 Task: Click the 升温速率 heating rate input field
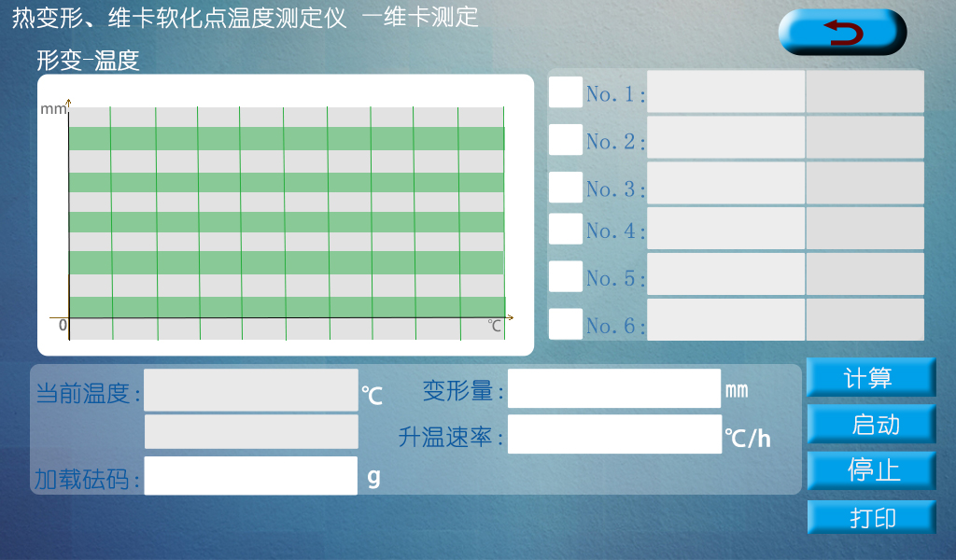[616, 435]
